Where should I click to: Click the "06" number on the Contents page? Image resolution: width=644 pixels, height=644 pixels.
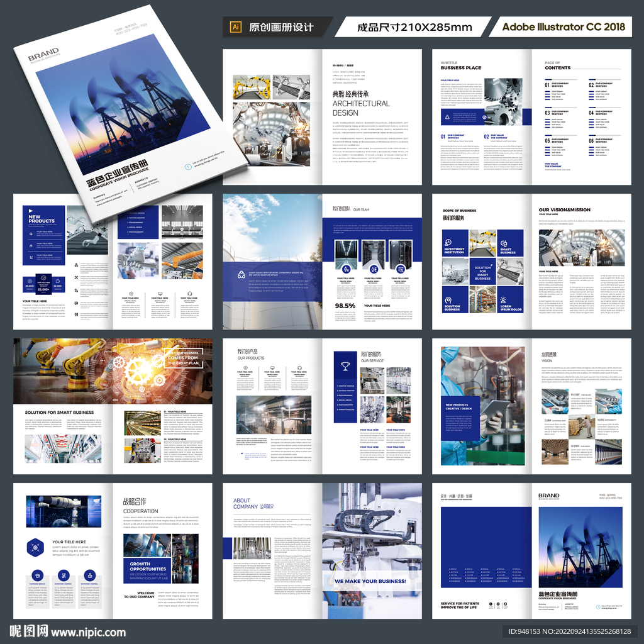click(591, 140)
